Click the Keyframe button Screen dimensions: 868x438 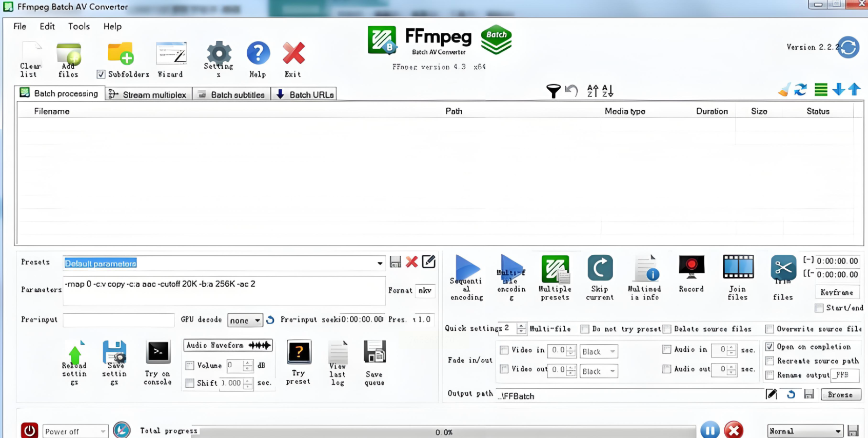(x=837, y=292)
